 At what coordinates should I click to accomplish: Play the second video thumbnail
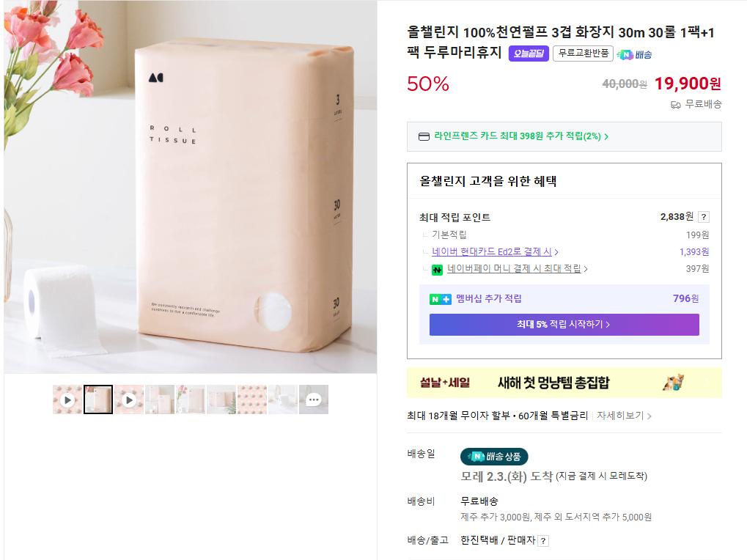tap(129, 400)
